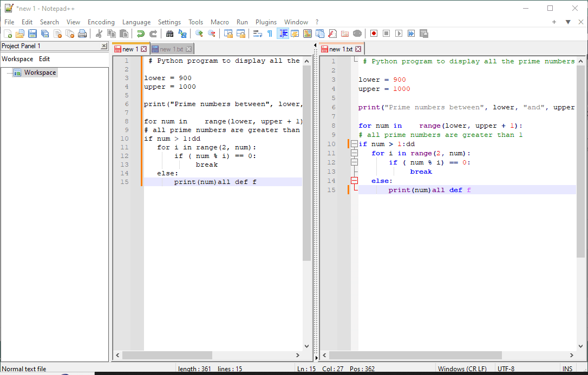Click the left pane vertical scrollbar thumb
Image resolution: width=588 pixels, height=375 pixels.
(307, 163)
